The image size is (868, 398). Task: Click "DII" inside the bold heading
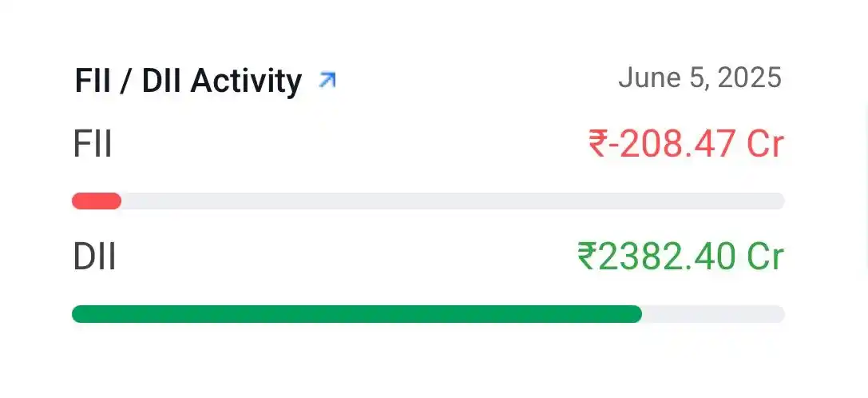tap(162, 81)
